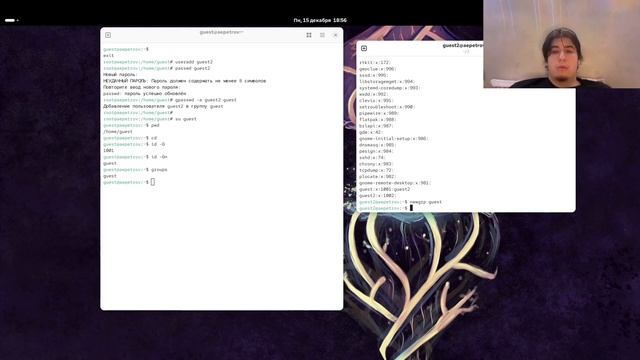The image size is (640, 360).
Task: Click the 'su guest' command line
Action: [150, 119]
